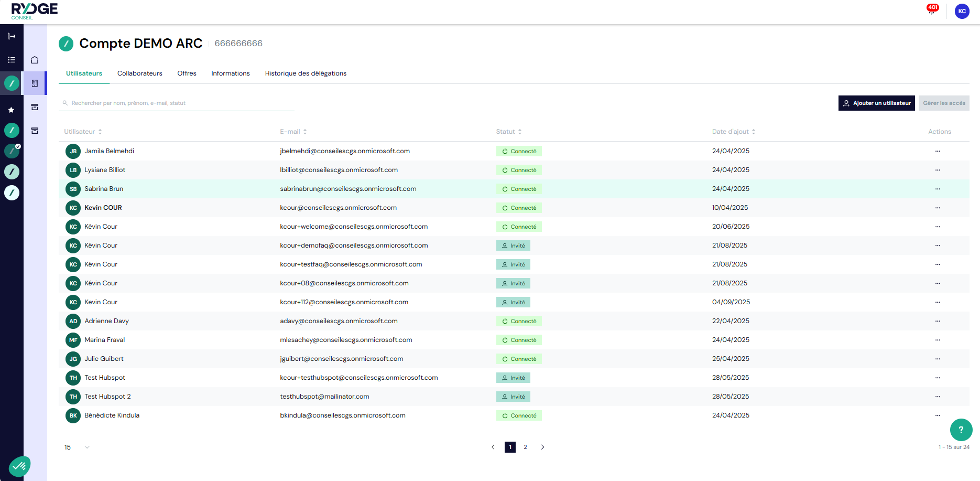Open the KC profile avatar menu

pyautogui.click(x=962, y=11)
